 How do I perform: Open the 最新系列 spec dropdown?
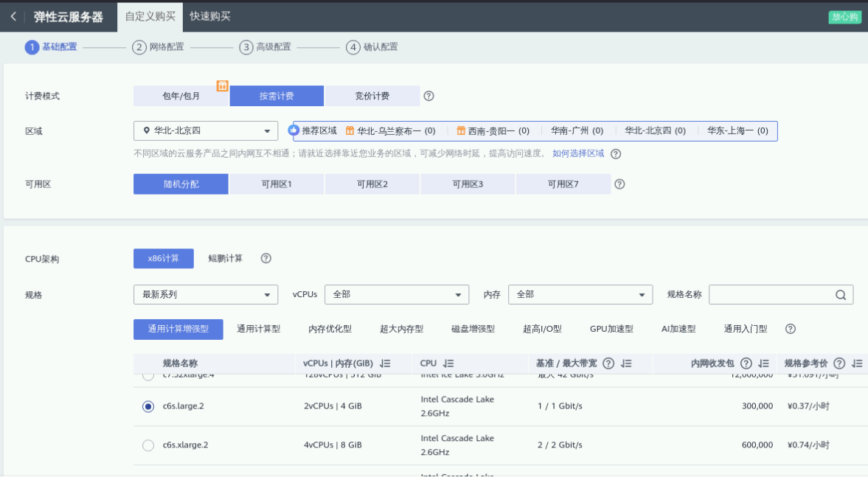click(x=205, y=294)
